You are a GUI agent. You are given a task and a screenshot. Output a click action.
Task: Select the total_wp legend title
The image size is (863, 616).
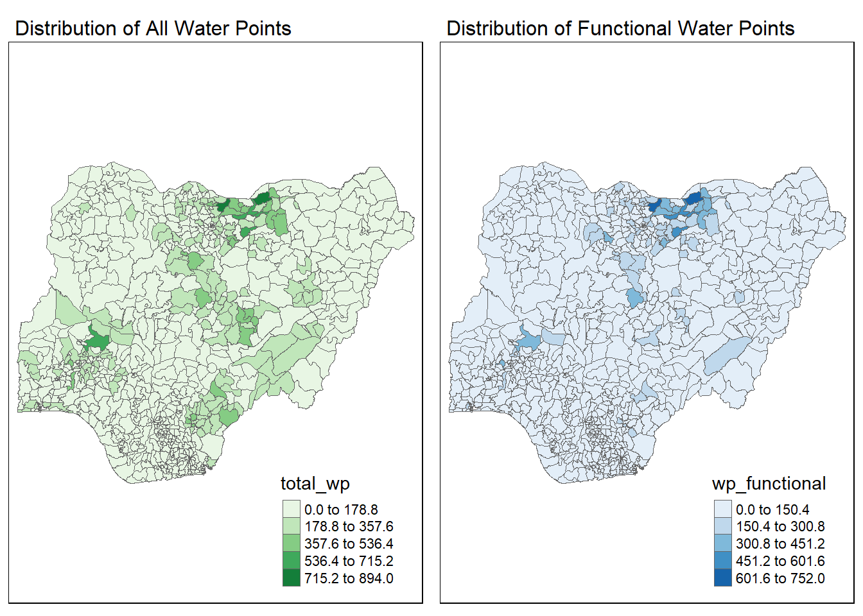pyautogui.click(x=315, y=484)
